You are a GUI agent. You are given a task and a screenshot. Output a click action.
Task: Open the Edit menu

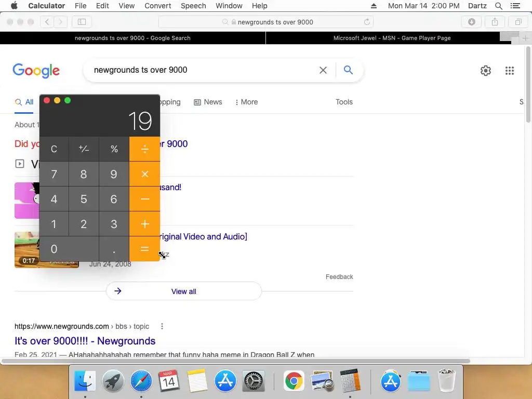click(x=102, y=6)
